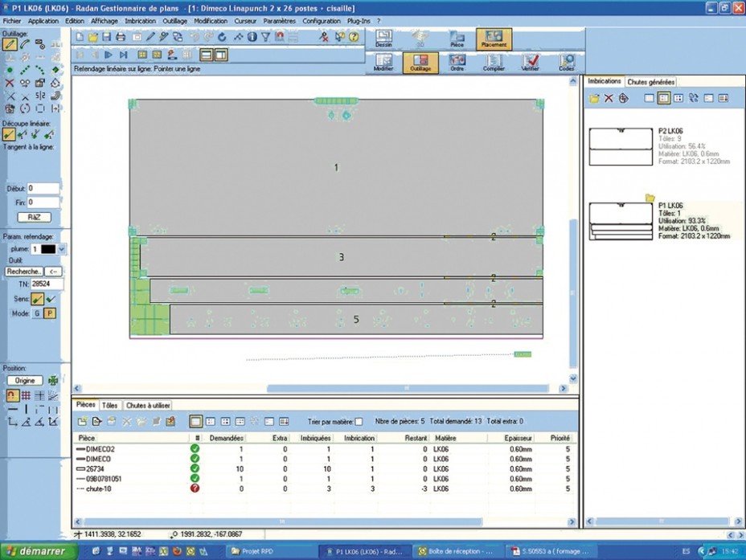Switch to Dessin mode
The image size is (746, 560).
(383, 39)
